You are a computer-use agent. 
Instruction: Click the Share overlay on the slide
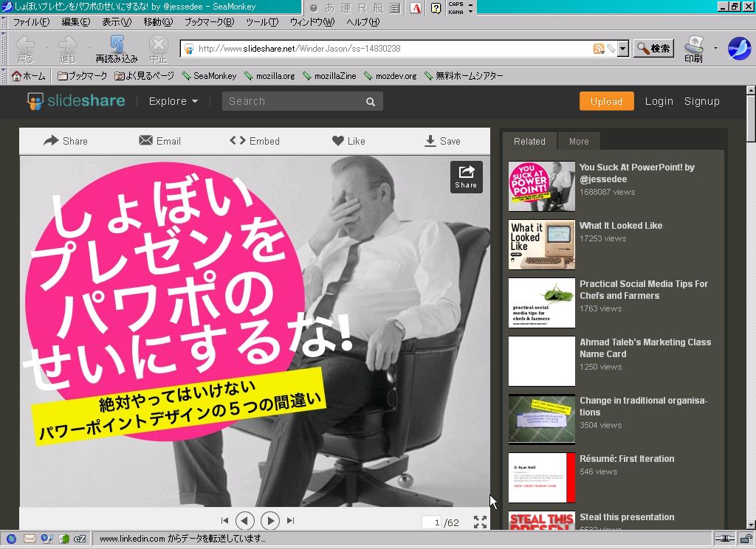click(x=467, y=177)
